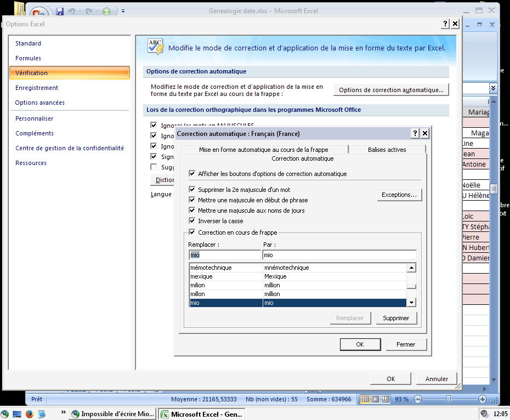Close the Correction automatique dialog
This screenshot has height=420, width=510.
[x=425, y=133]
